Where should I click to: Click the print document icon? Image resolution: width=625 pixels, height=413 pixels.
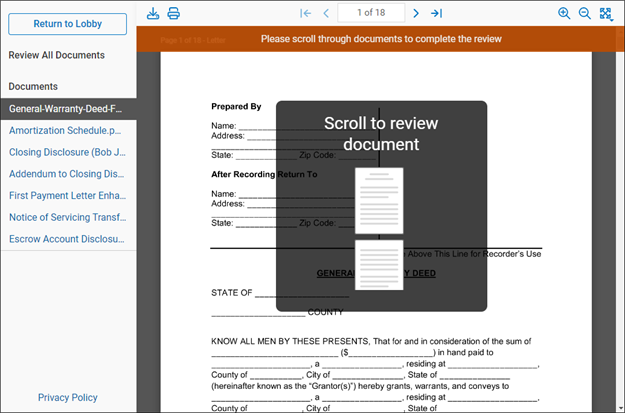point(174,13)
